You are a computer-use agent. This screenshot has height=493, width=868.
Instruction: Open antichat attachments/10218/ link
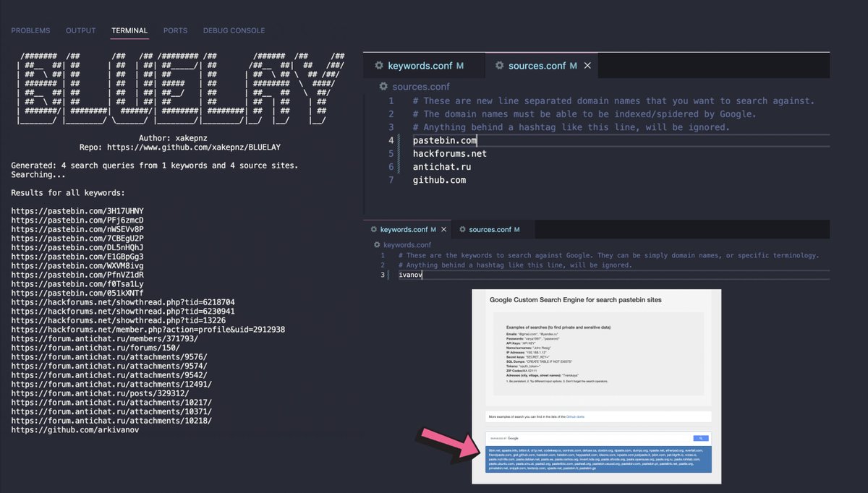click(x=111, y=421)
